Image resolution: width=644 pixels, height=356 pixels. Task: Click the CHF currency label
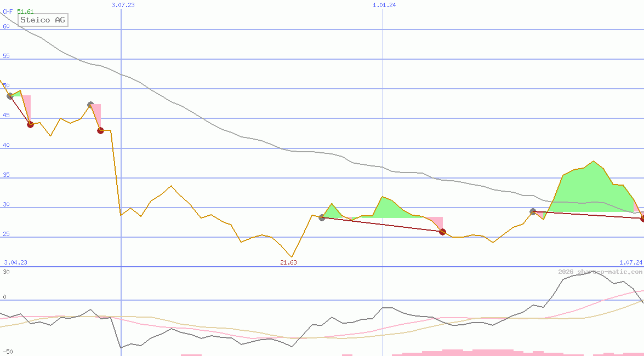pos(8,12)
